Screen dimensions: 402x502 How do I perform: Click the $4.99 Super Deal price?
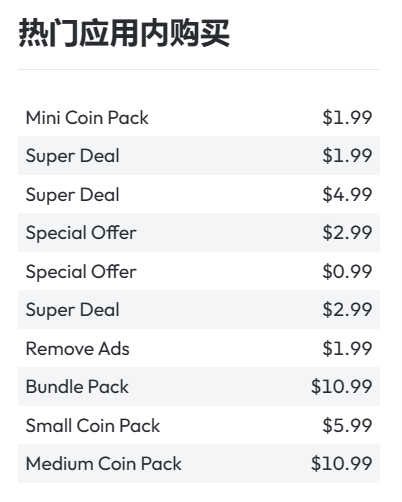point(347,195)
